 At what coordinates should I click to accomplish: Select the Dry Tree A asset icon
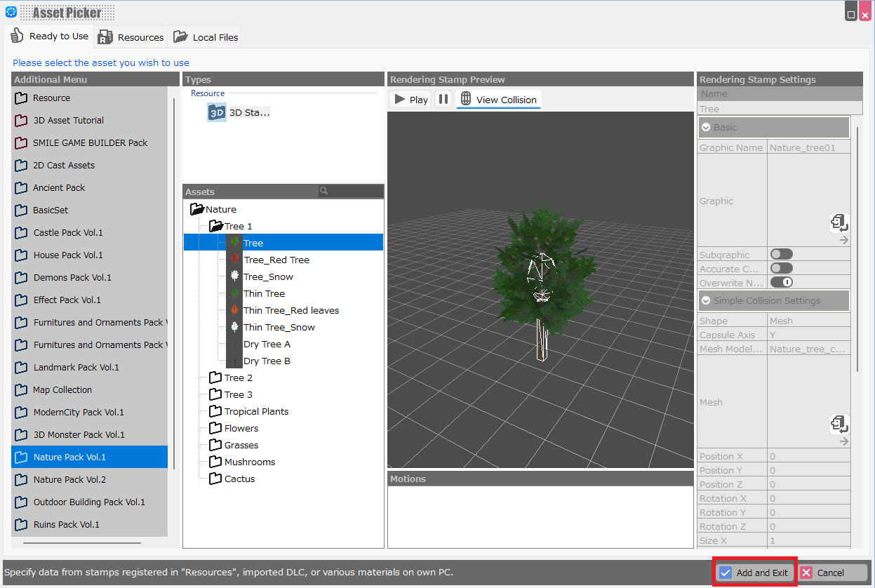[x=235, y=344]
